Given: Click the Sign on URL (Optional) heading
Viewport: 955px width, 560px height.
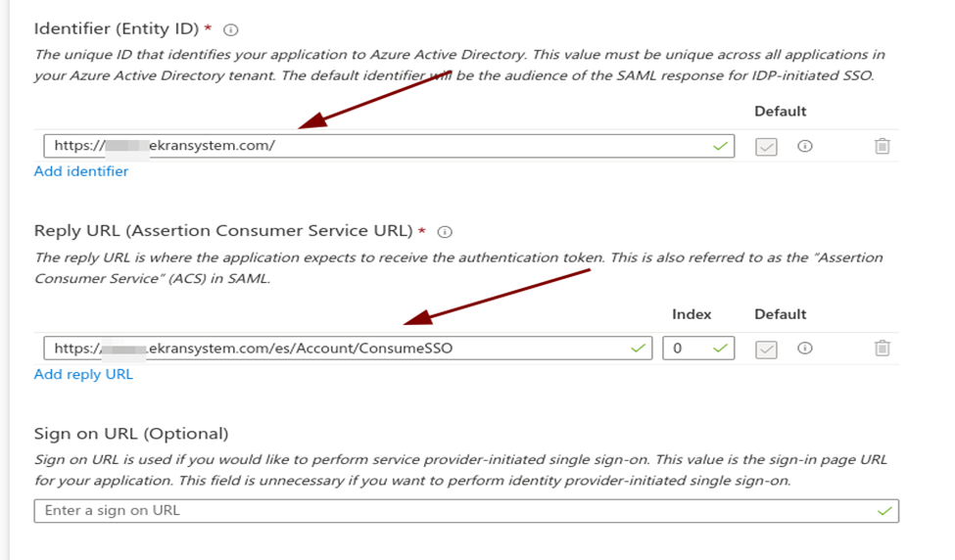Looking at the screenshot, I should tap(131, 434).
